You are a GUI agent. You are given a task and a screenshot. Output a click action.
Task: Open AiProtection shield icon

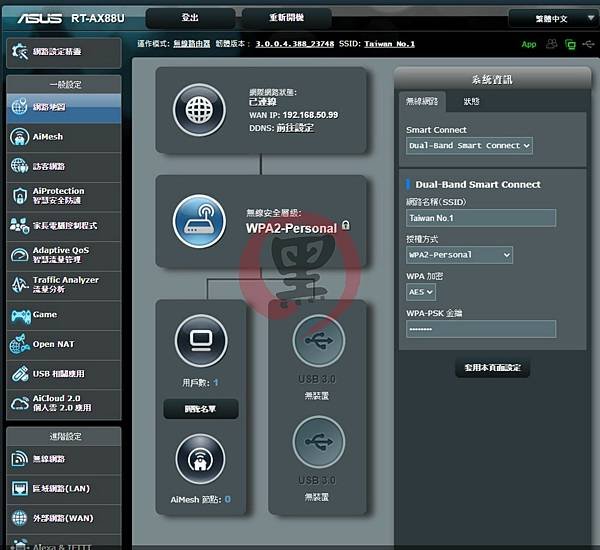tap(20, 196)
